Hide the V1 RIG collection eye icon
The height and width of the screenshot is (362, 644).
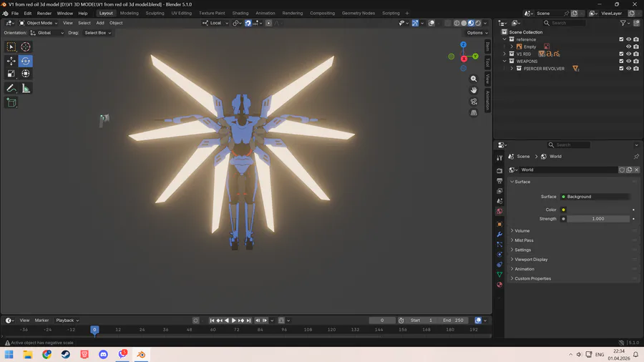point(628,54)
